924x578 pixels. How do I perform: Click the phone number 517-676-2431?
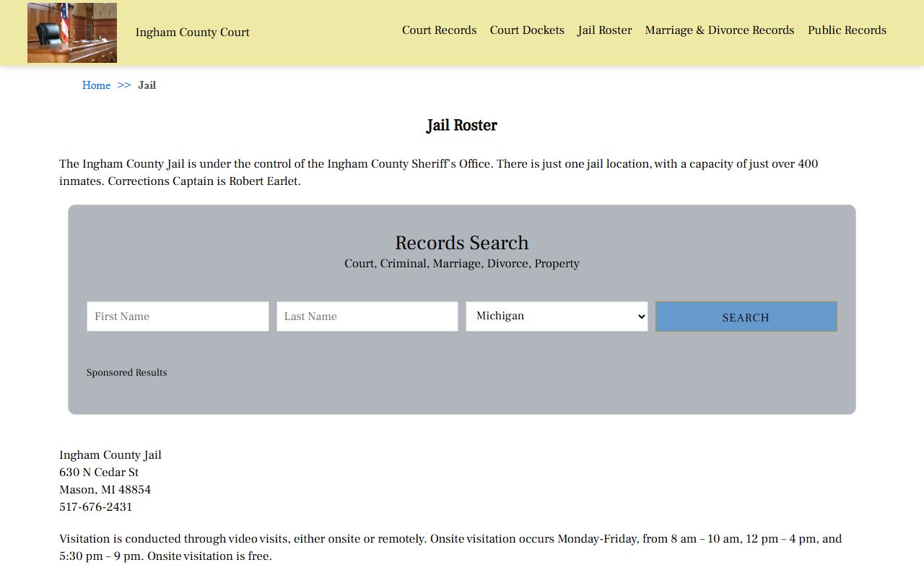coord(96,507)
